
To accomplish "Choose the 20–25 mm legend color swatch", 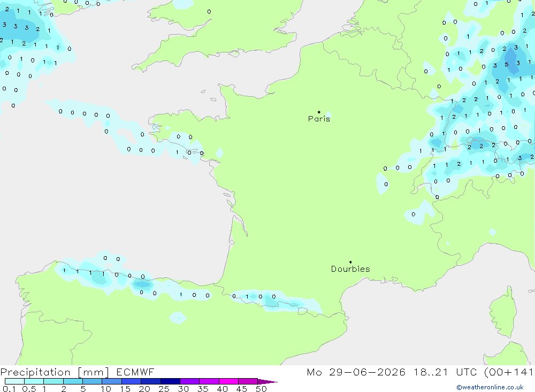I will tap(151, 381).
